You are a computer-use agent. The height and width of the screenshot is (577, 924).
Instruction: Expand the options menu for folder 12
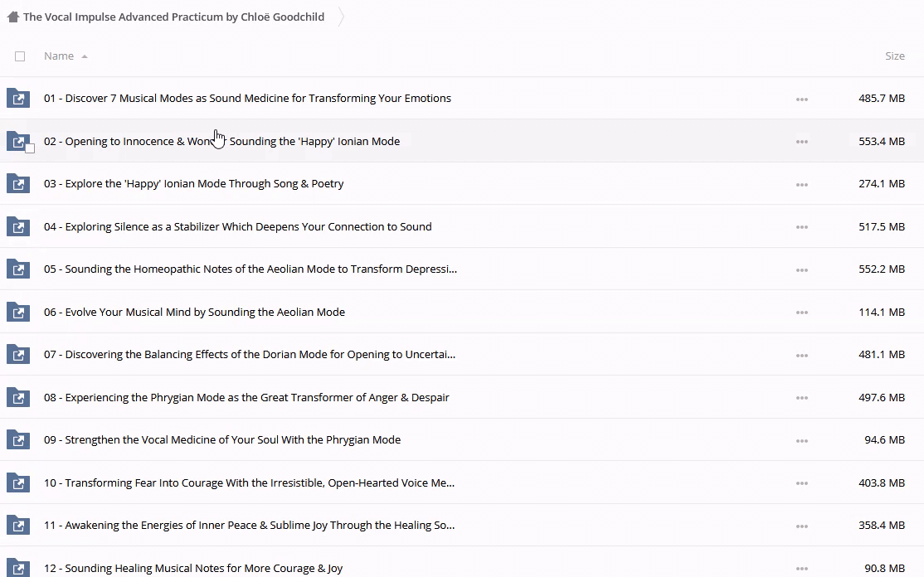click(x=801, y=569)
